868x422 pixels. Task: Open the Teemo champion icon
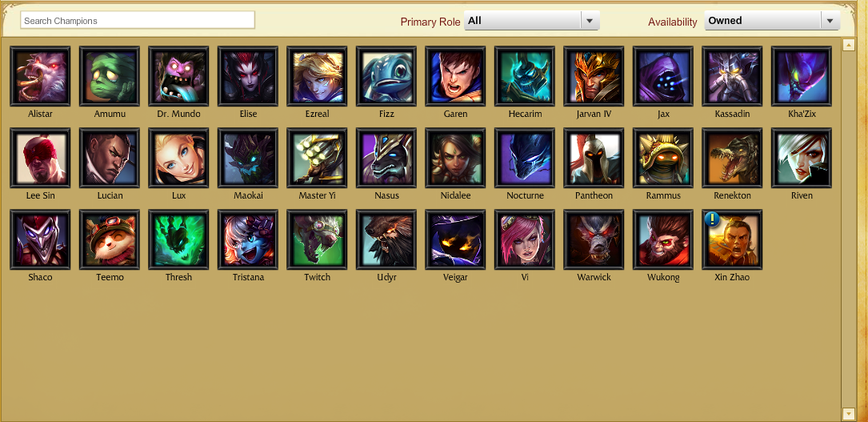(x=110, y=239)
